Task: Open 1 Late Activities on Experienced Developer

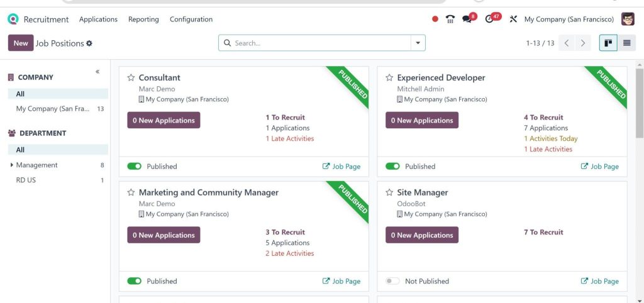Action: coord(548,150)
